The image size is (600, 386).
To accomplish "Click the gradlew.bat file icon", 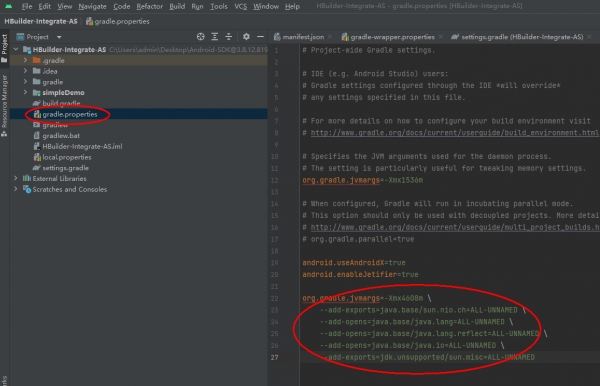I will (37, 135).
